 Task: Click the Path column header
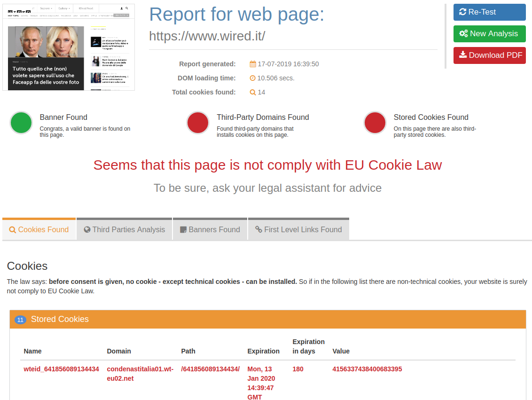coord(188,351)
